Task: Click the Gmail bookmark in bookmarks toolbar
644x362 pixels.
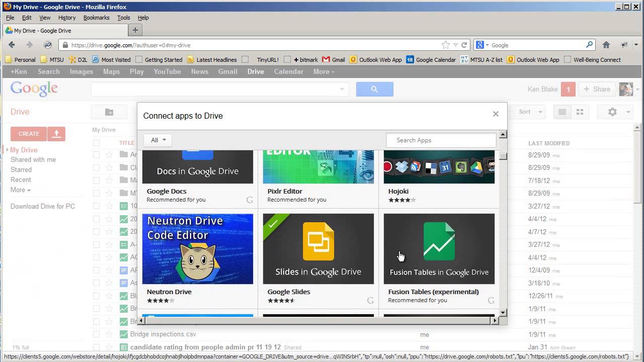Action: (x=334, y=59)
